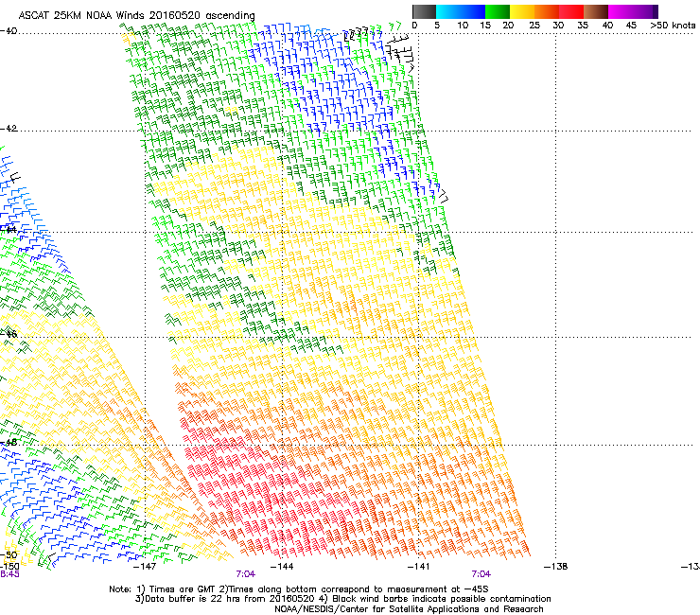Click the '>50 knots' legend label
The image size is (700, 615).
pyautogui.click(x=673, y=25)
